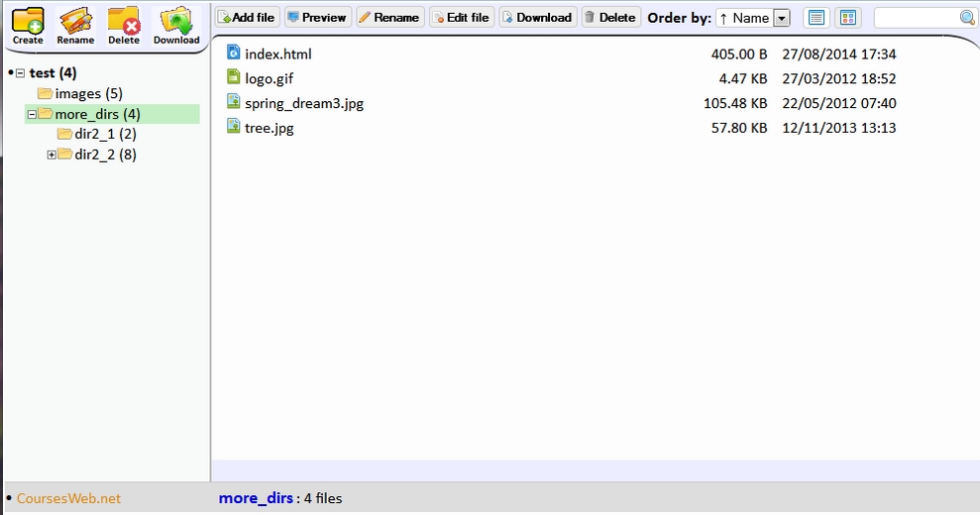The image size is (980, 515).
Task: Click the 405.00 B size value
Action: click(x=739, y=54)
